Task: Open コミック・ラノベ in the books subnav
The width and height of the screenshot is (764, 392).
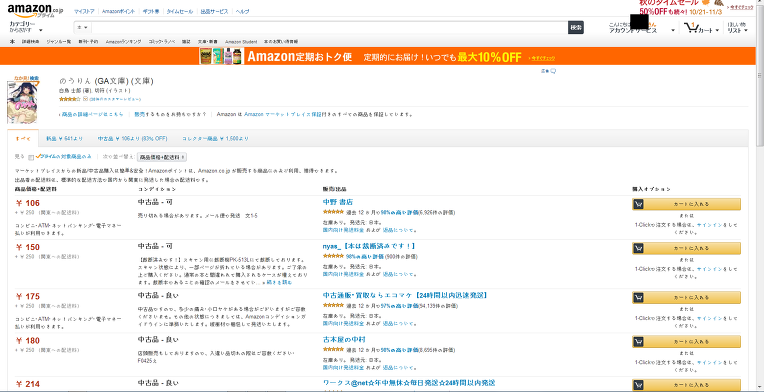Action: pos(162,42)
